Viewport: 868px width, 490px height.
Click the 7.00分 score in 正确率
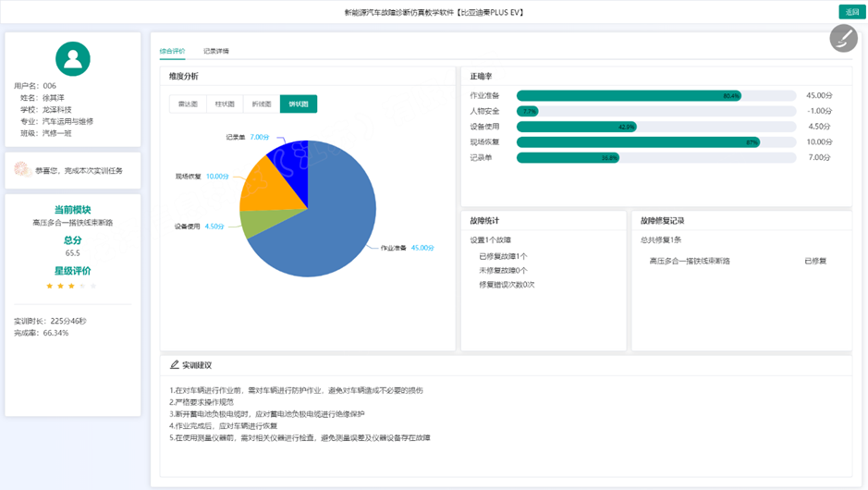[x=820, y=157]
